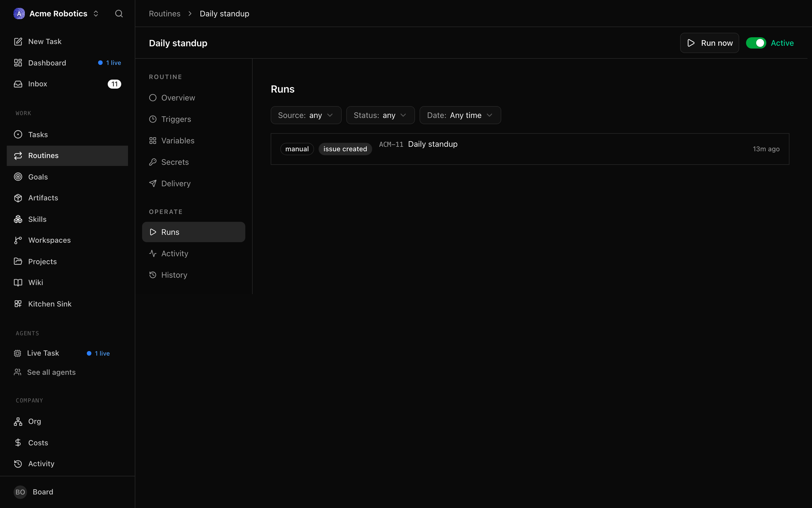
Task: Open the Goals target icon
Action: pos(18,177)
